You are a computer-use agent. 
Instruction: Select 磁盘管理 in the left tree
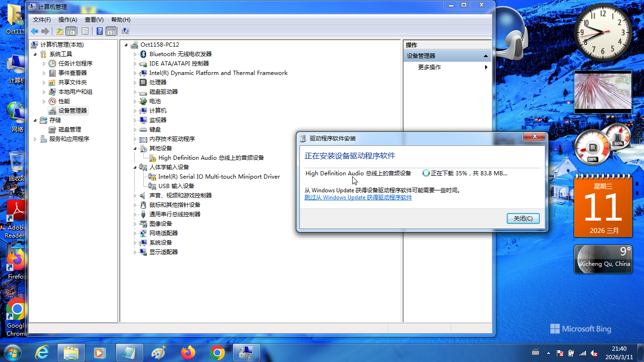69,130
